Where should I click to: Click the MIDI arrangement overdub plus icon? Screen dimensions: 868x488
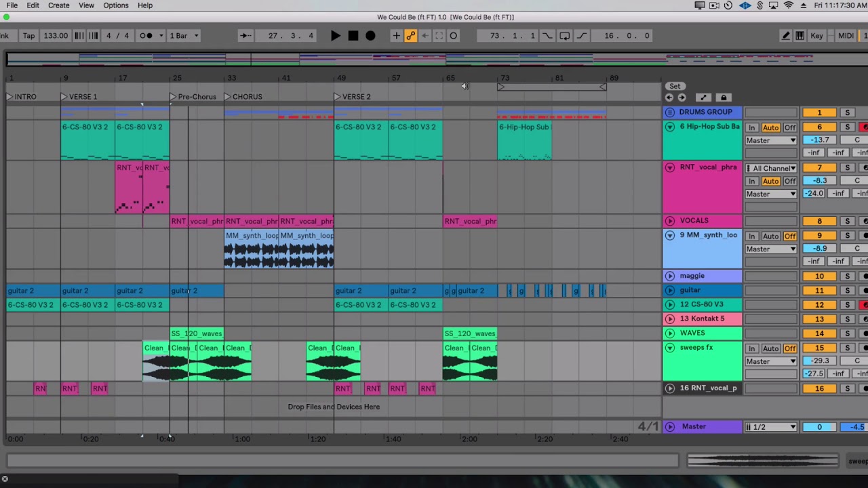[397, 36]
